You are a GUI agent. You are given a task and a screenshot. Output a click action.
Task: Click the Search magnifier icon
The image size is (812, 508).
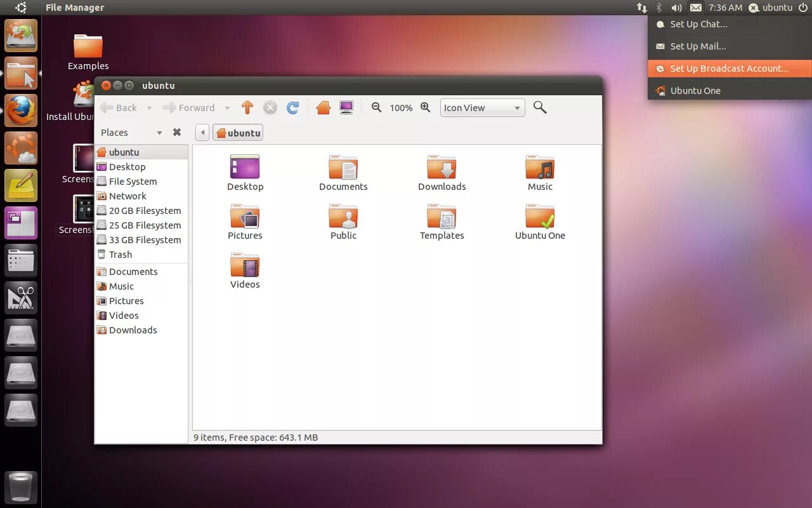540,107
